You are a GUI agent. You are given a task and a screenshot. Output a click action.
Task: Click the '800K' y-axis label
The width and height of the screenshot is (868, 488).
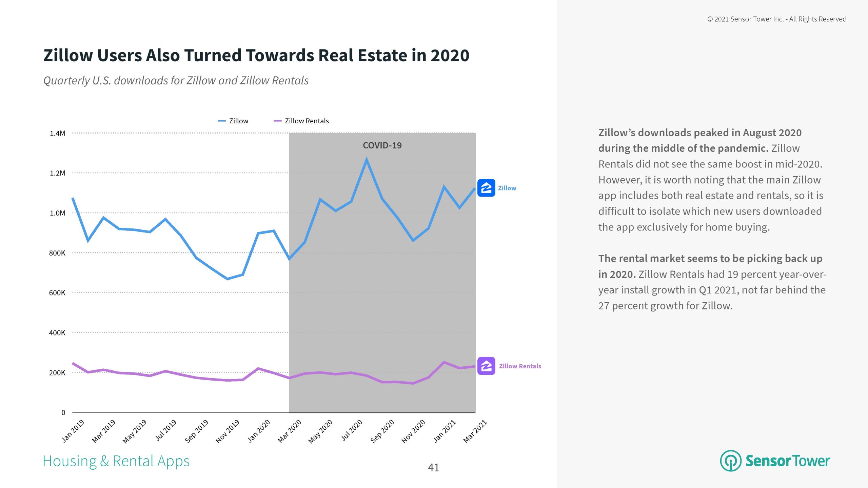[57, 253]
